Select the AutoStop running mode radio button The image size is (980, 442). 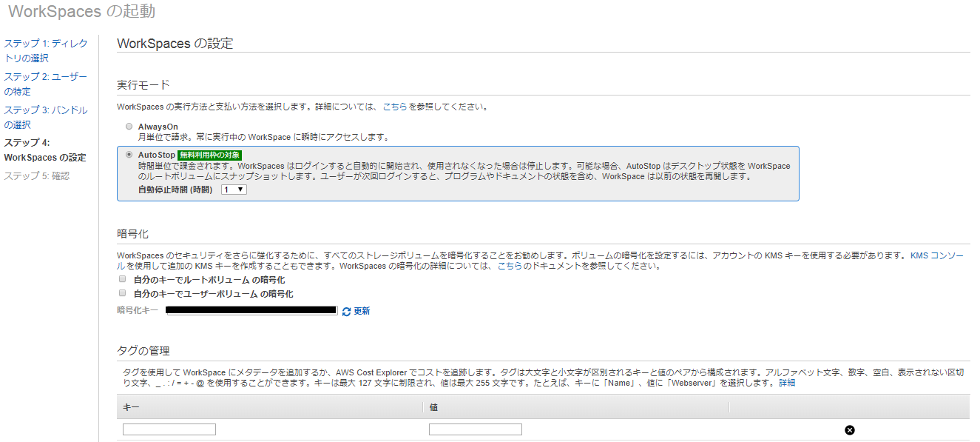[129, 155]
